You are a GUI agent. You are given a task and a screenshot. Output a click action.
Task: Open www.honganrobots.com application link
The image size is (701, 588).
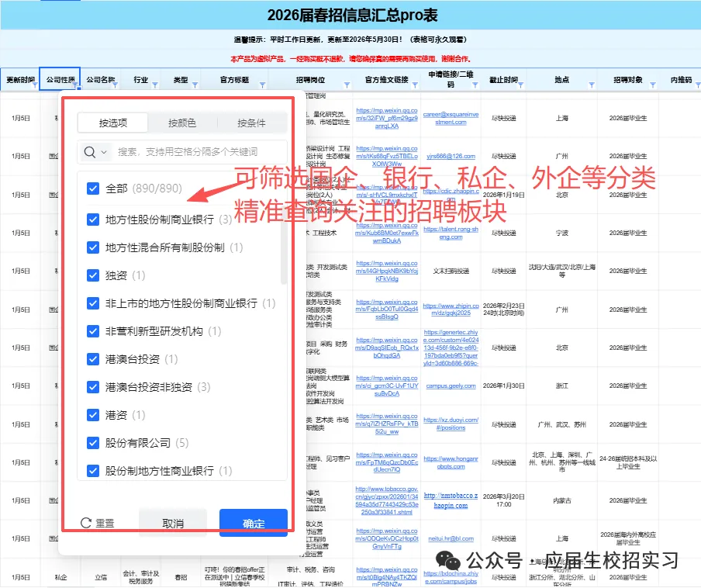451,462
